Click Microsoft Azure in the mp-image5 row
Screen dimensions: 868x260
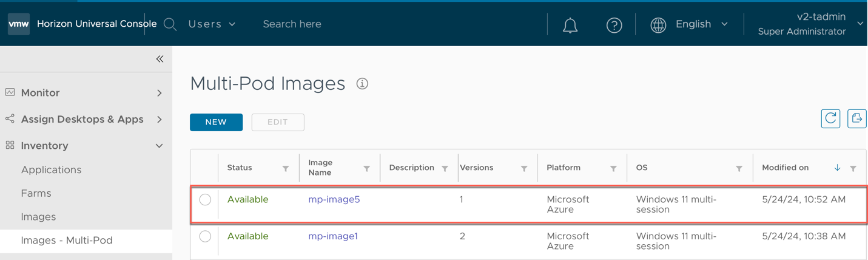pyautogui.click(x=568, y=204)
